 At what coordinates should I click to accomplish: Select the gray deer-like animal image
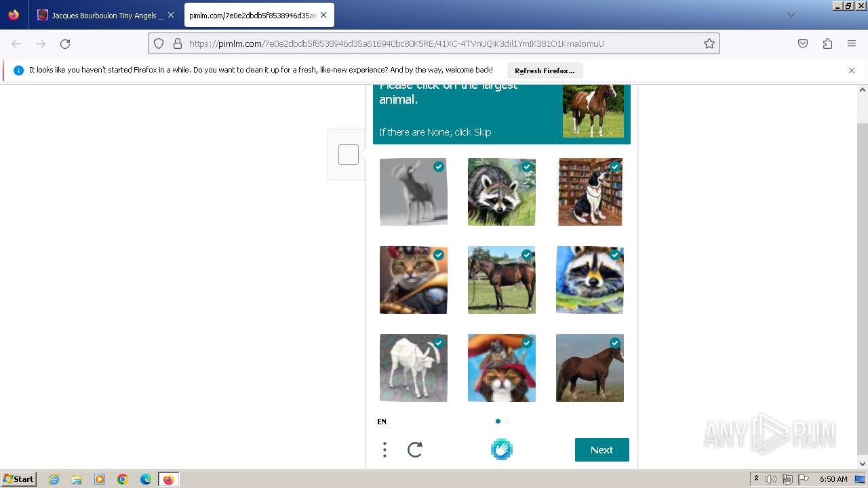tap(414, 192)
